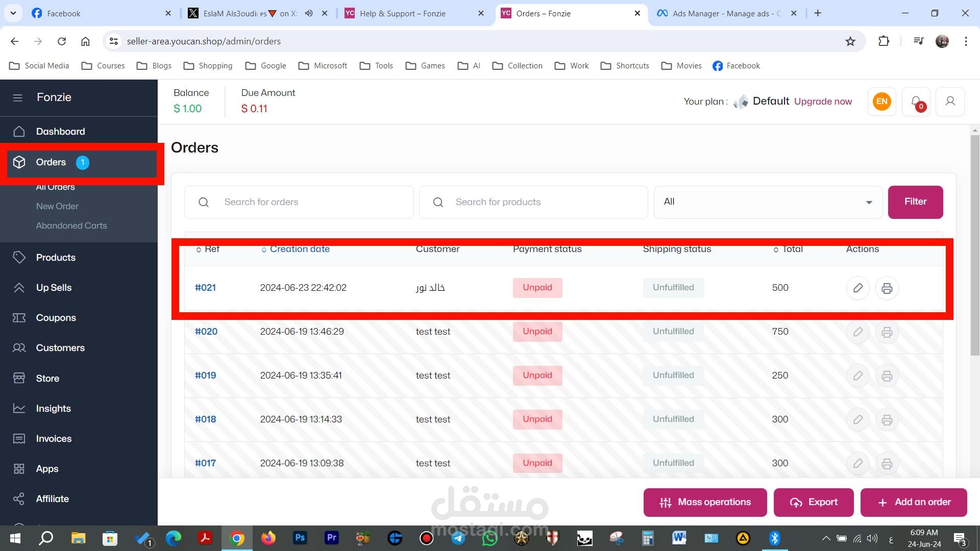
Task: Open the user account profile icon
Action: pos(950,102)
